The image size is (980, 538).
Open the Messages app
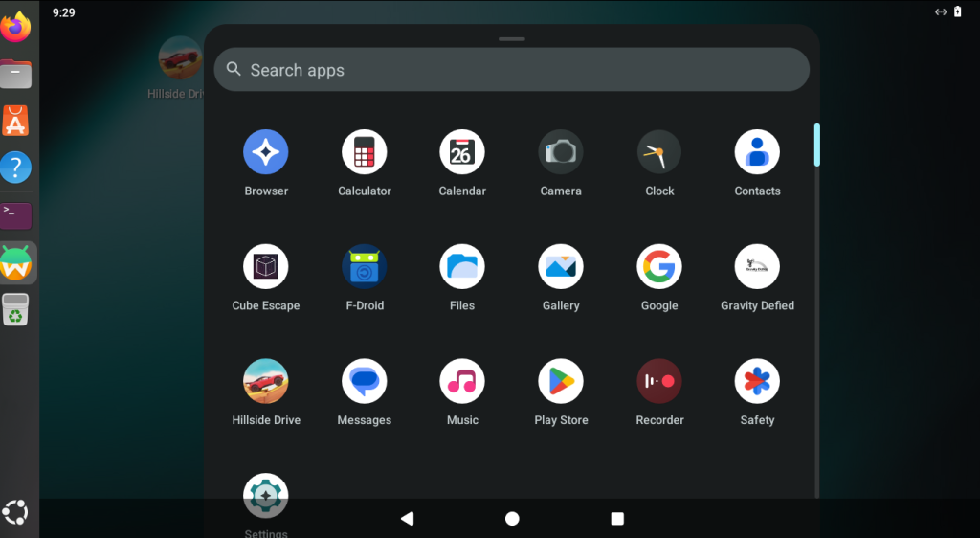[x=365, y=382]
